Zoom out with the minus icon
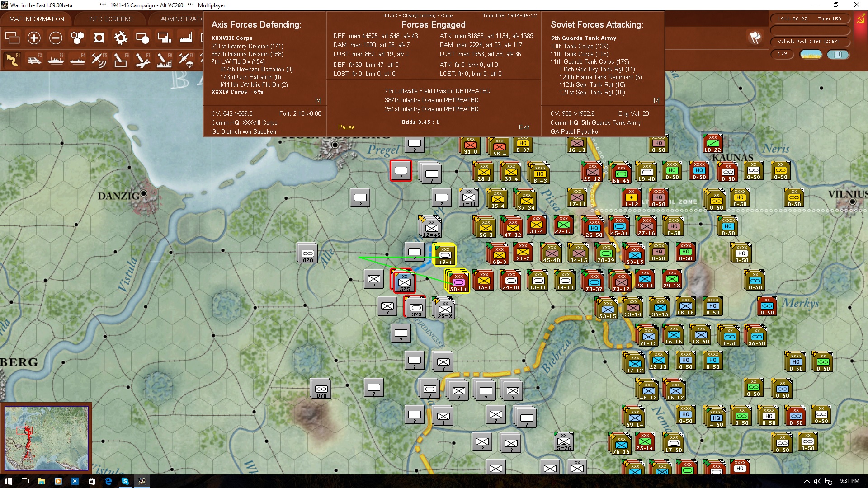 pos(56,38)
